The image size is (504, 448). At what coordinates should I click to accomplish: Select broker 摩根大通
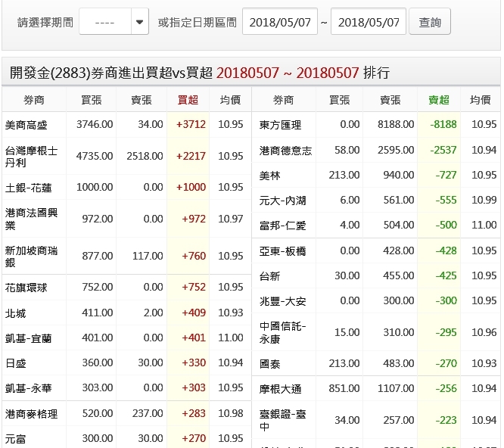click(280, 389)
